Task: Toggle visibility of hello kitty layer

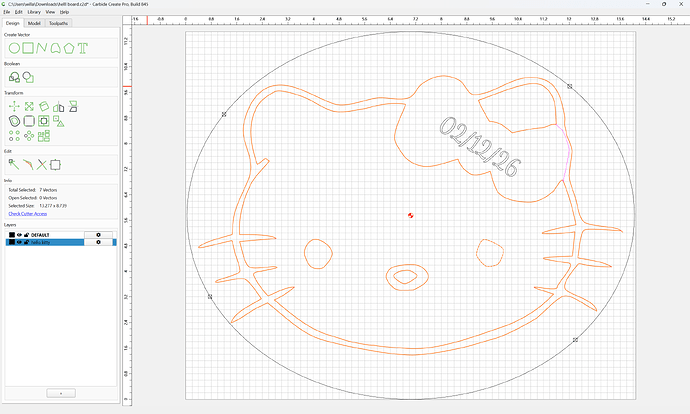Action: [x=19, y=242]
